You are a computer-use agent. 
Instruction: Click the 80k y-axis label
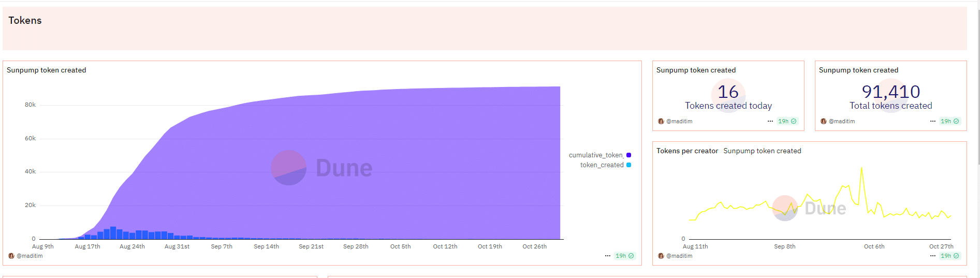point(30,105)
